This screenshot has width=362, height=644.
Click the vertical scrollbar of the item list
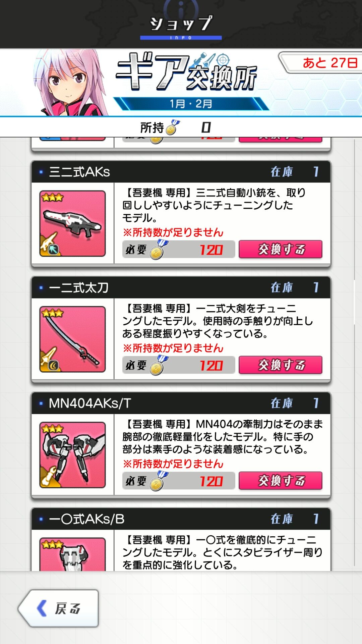point(355,352)
